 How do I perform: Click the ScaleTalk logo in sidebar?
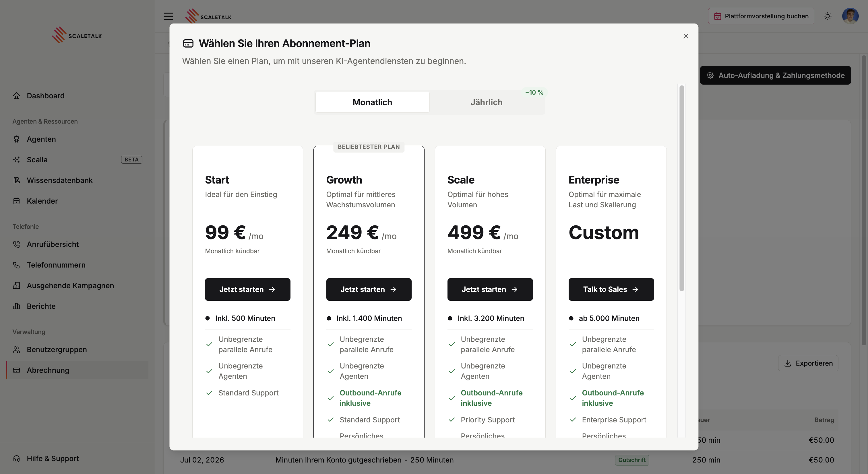(77, 35)
